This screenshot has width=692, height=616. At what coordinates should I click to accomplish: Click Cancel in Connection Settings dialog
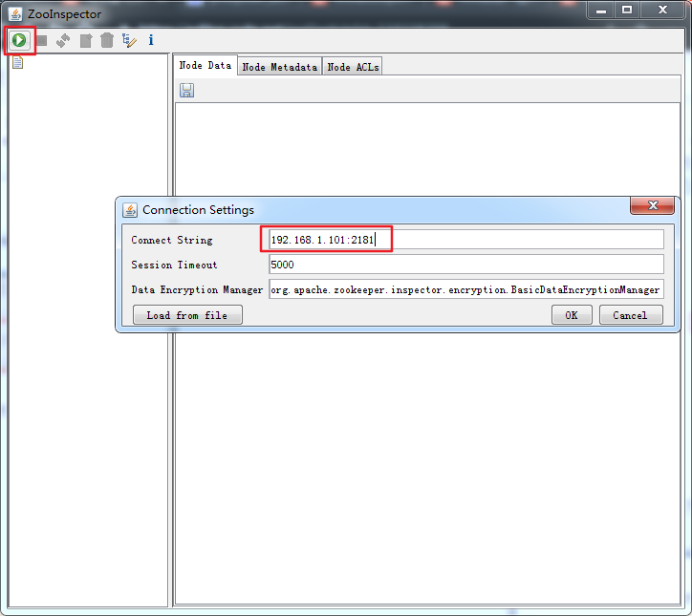(x=631, y=315)
